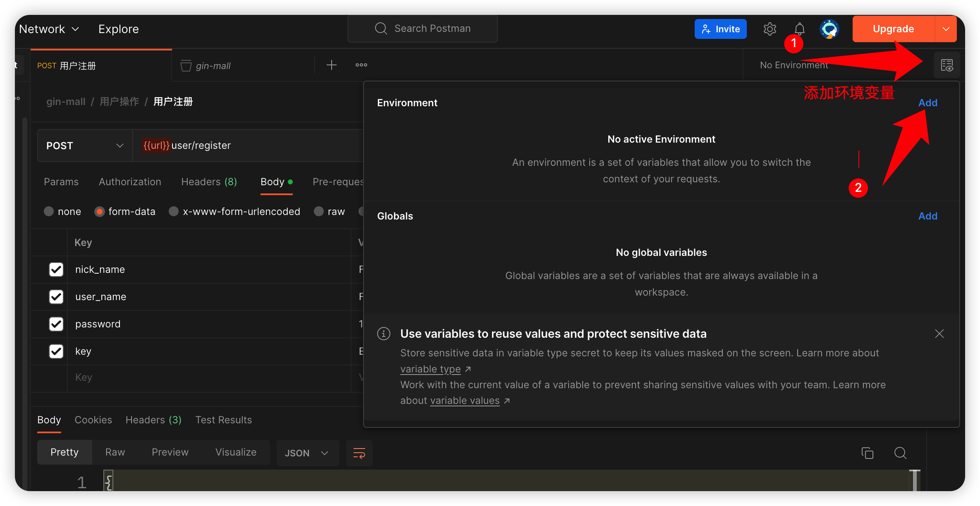Open the No Environment selector
Viewport: 980px width, 506px height.
794,65
